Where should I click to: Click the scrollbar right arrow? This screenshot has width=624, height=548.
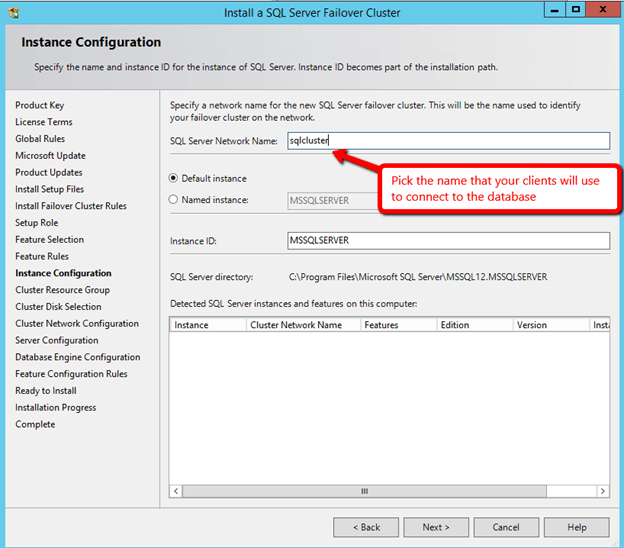click(603, 491)
